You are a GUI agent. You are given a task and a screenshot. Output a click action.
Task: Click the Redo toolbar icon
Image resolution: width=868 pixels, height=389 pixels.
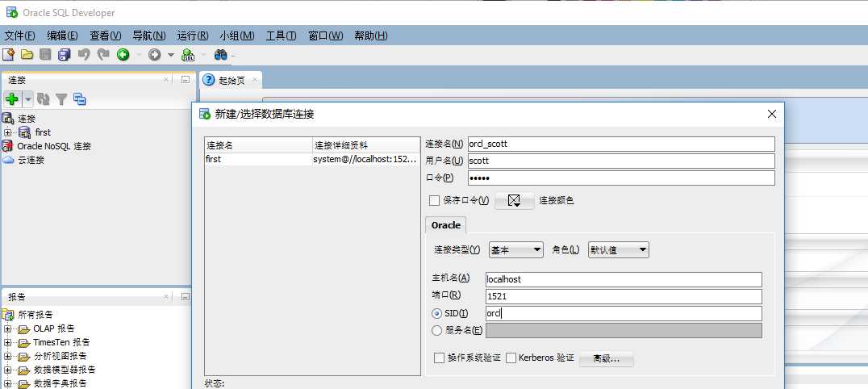(103, 54)
